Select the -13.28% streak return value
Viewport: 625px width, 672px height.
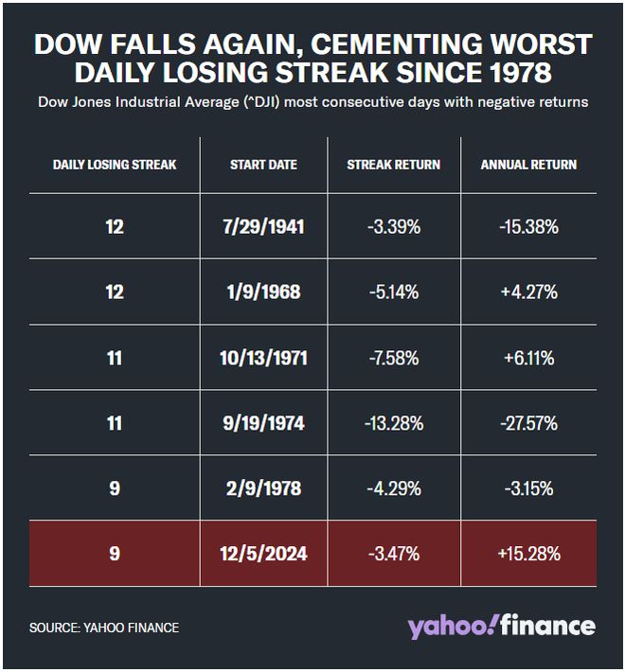394,423
